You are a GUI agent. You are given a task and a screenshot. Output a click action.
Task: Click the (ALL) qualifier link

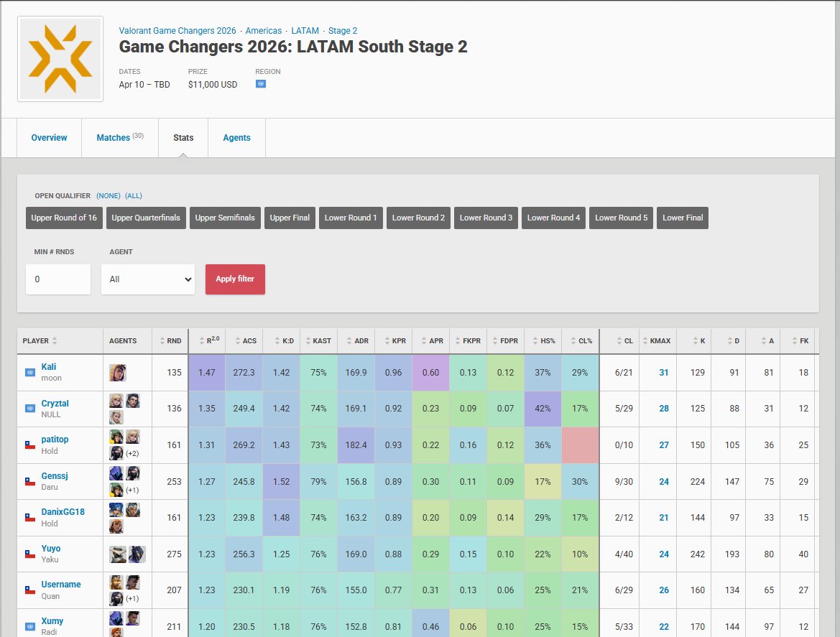click(134, 196)
